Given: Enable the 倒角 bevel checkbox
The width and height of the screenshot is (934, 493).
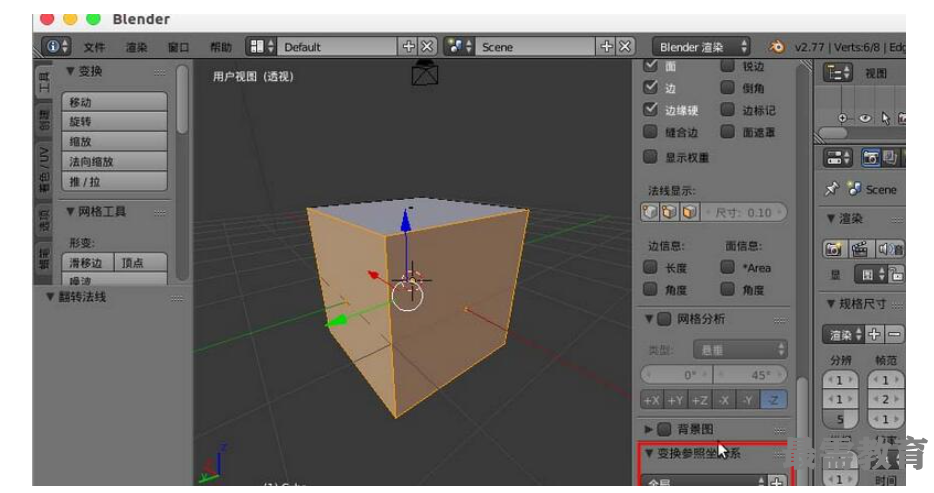Looking at the screenshot, I should [727, 88].
